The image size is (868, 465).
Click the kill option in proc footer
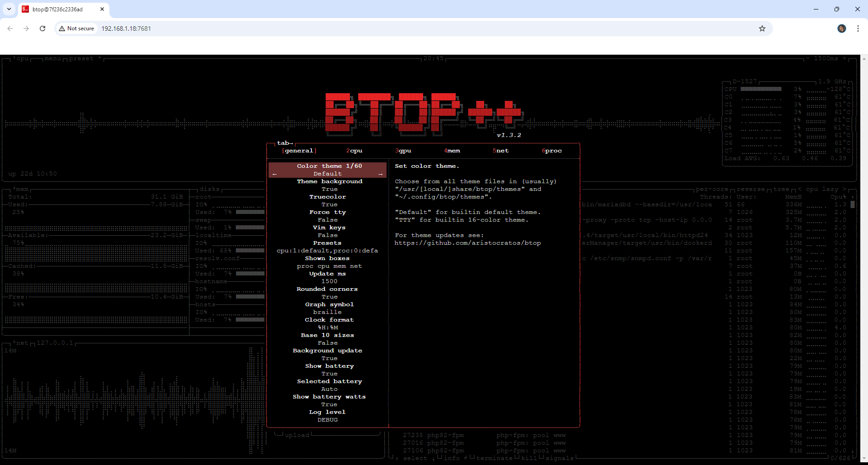pyautogui.click(x=529, y=458)
